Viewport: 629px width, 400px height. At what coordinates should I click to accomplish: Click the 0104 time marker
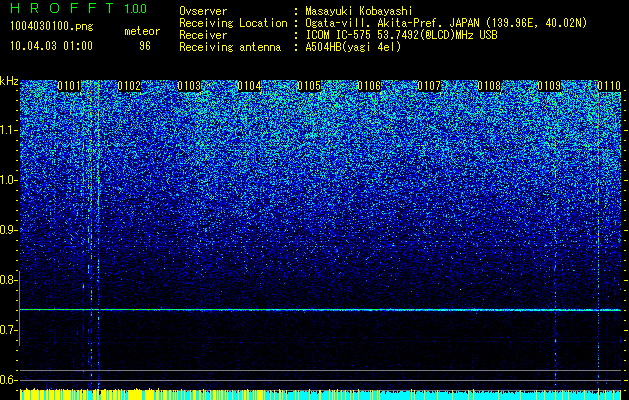tap(249, 86)
